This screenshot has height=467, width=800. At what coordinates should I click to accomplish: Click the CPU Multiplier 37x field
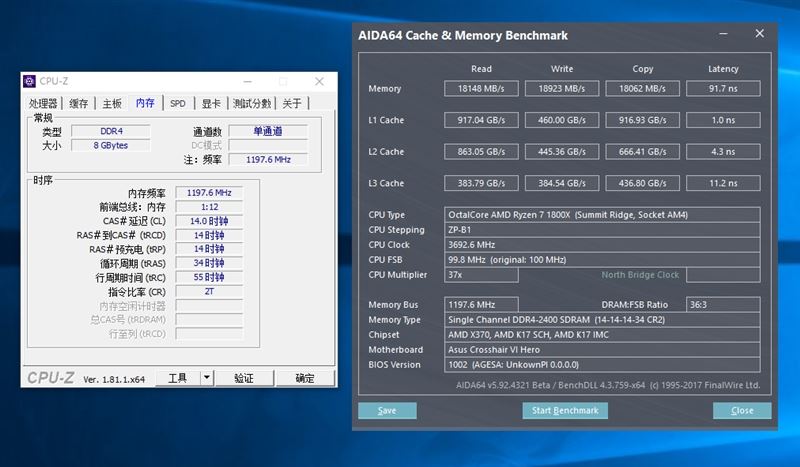tap(481, 275)
